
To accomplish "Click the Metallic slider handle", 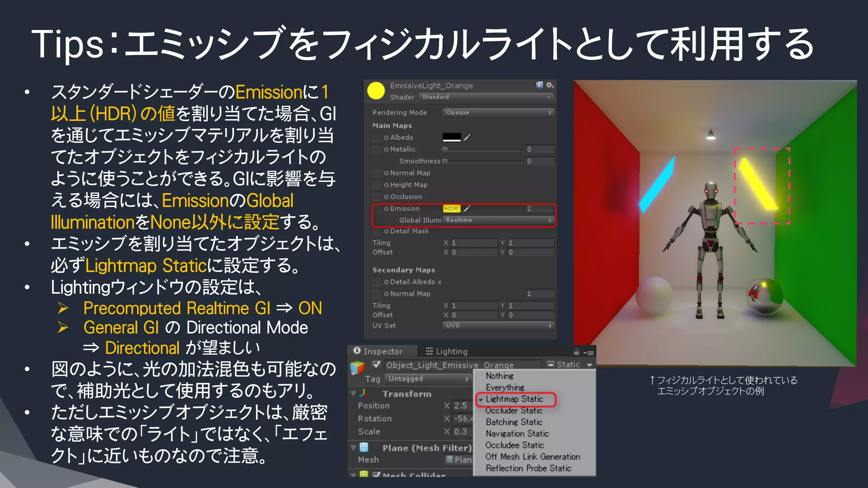I will click(x=445, y=150).
